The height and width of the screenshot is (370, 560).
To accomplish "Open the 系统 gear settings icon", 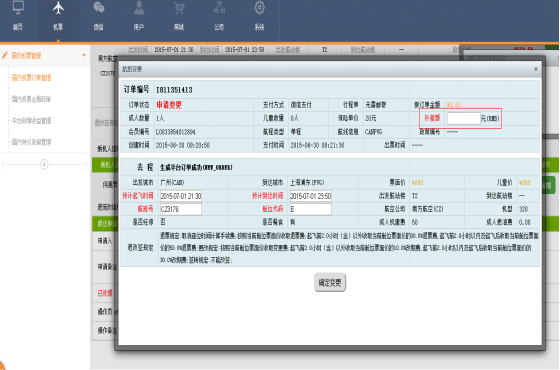I will tap(260, 8).
